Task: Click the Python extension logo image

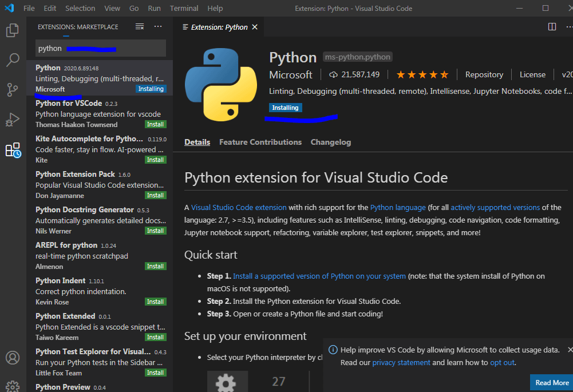Action: coord(221,85)
